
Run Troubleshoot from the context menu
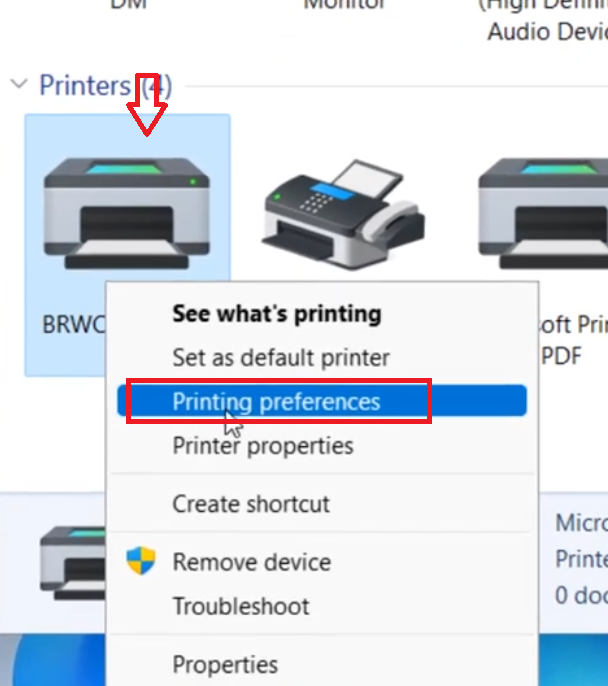click(x=240, y=606)
